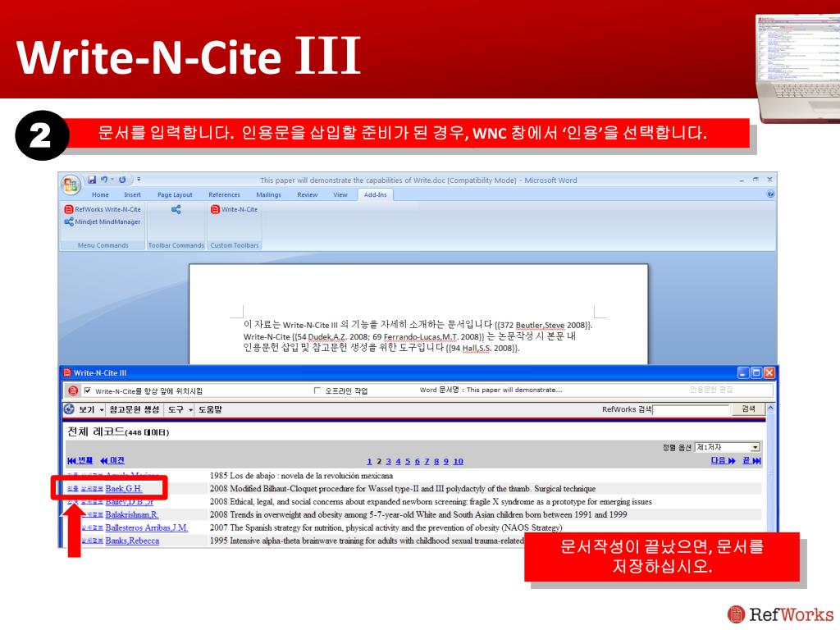Open the Page Layout ribbon tab
Screen dimensions: 840x630
tap(175, 195)
